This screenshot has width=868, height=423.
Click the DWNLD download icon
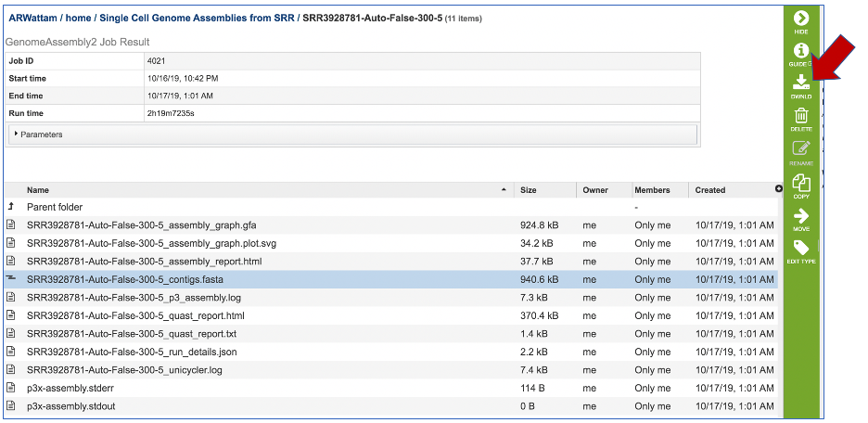(x=801, y=83)
